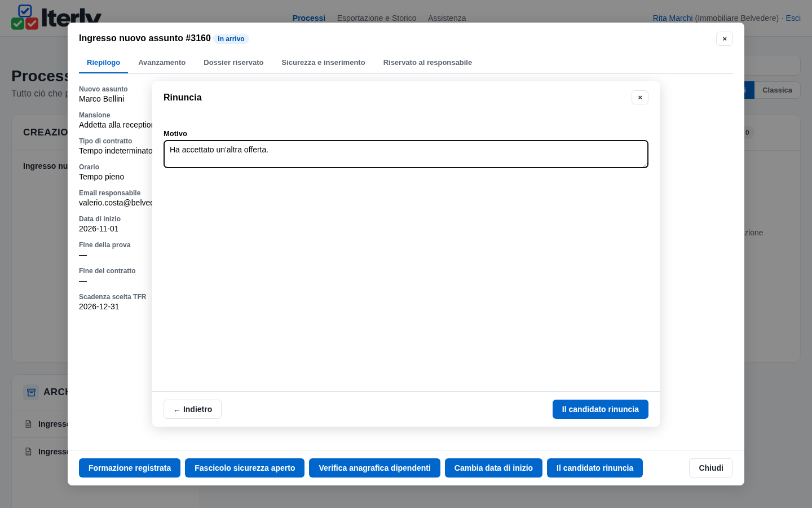The height and width of the screenshot is (508, 812).
Task: Click the Verifica anagrafica dipendenti button
Action: click(374, 468)
